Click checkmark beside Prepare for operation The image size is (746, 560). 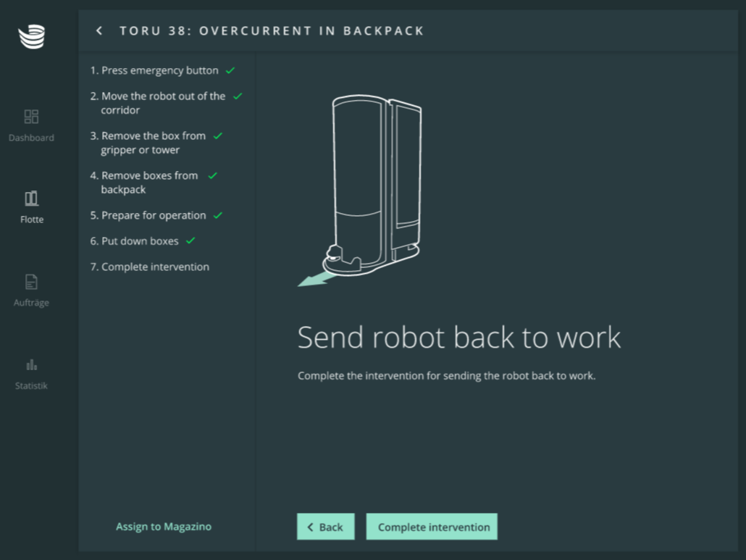point(218,216)
